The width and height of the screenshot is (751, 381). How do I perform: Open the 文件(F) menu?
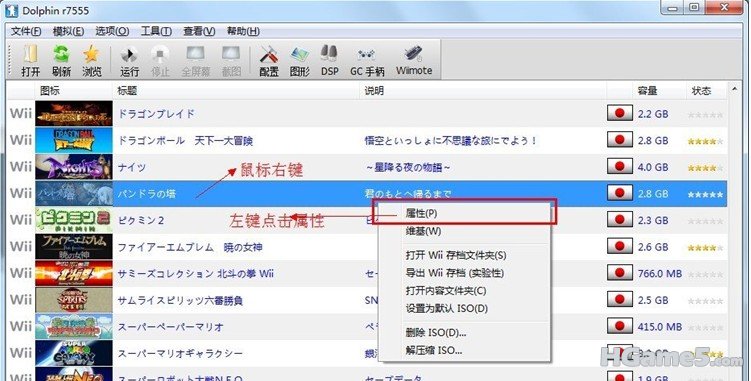coord(26,31)
